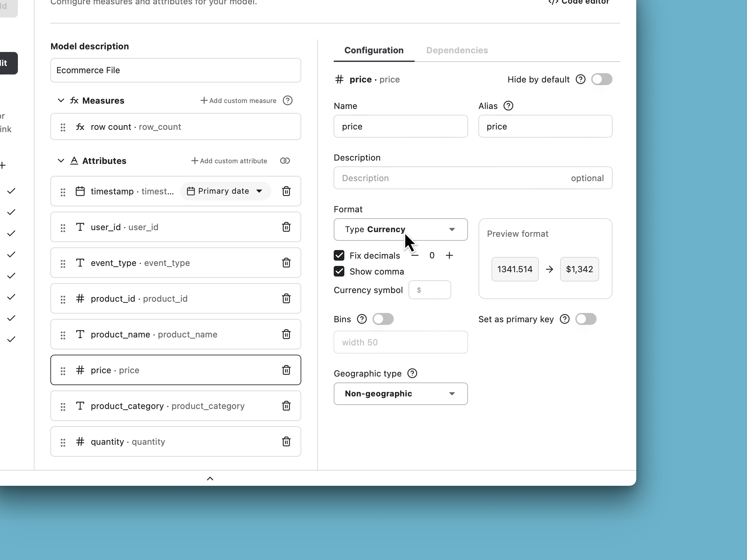Delete the quantity attribute
This screenshot has width=747, height=560.
pyautogui.click(x=286, y=441)
